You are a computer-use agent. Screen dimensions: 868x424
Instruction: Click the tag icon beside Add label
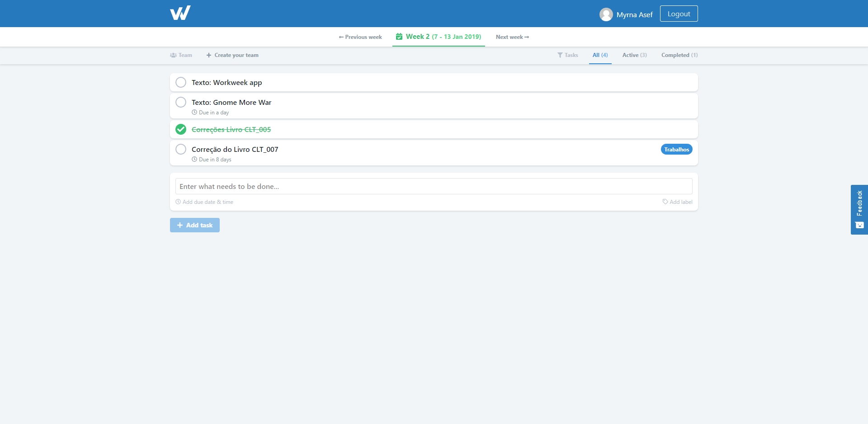[665, 202]
